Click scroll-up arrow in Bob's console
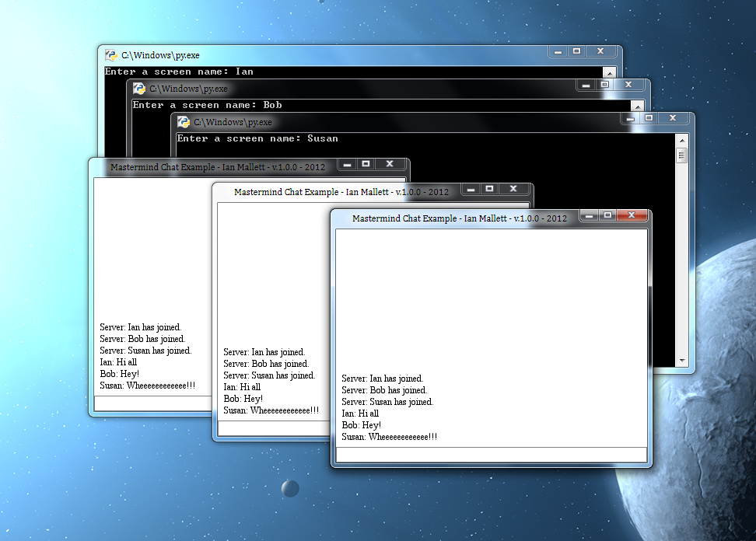This screenshot has width=756, height=541. pyautogui.click(x=637, y=106)
